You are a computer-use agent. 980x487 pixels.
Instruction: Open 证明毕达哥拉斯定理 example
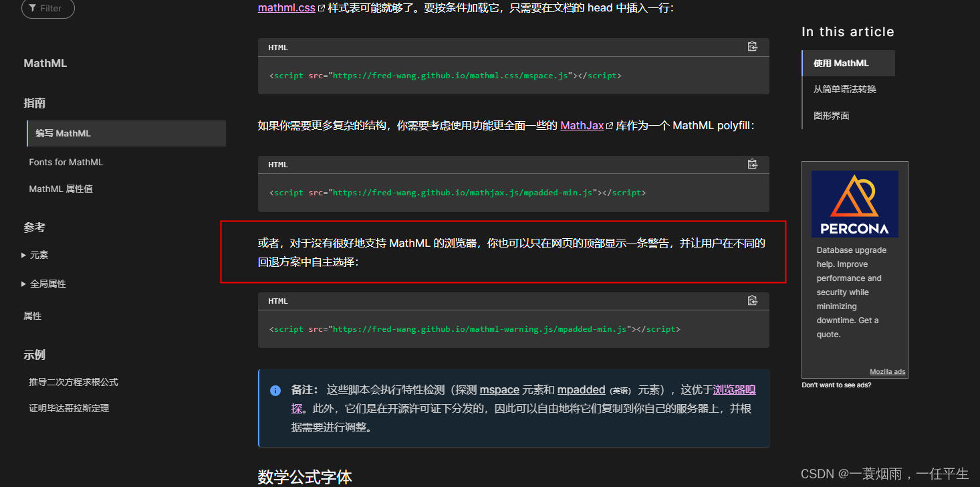click(69, 408)
